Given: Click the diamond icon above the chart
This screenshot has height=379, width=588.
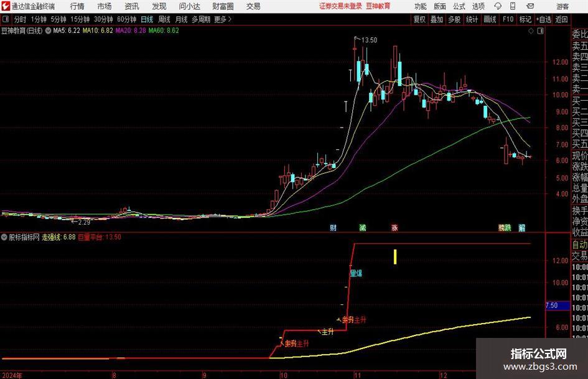Looking at the screenshot, I should tap(531, 31).
